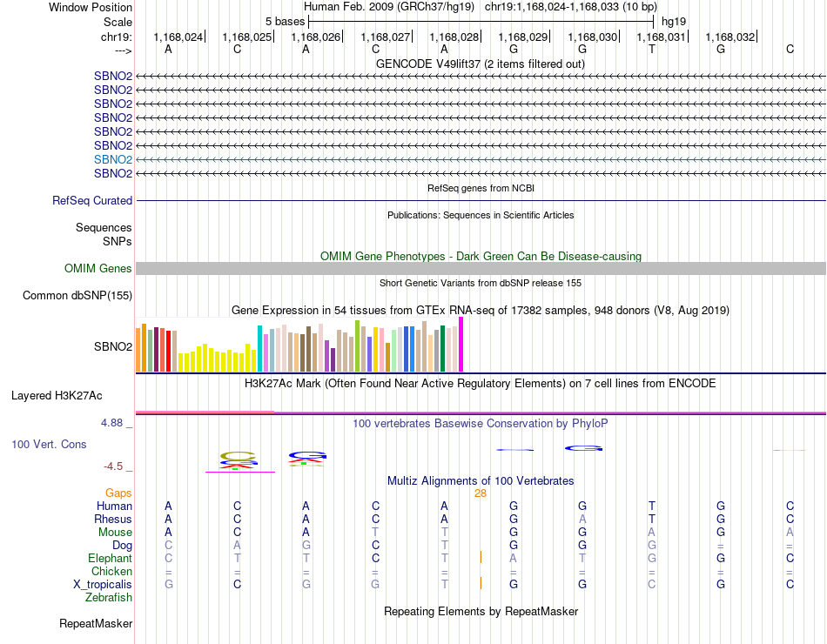Screen dimensions: 827x644
Task: Click the orange 28 gap count
Action: [x=481, y=493]
